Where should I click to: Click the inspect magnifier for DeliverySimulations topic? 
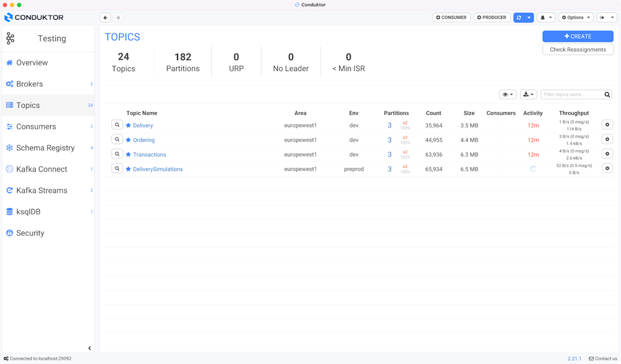tap(117, 169)
